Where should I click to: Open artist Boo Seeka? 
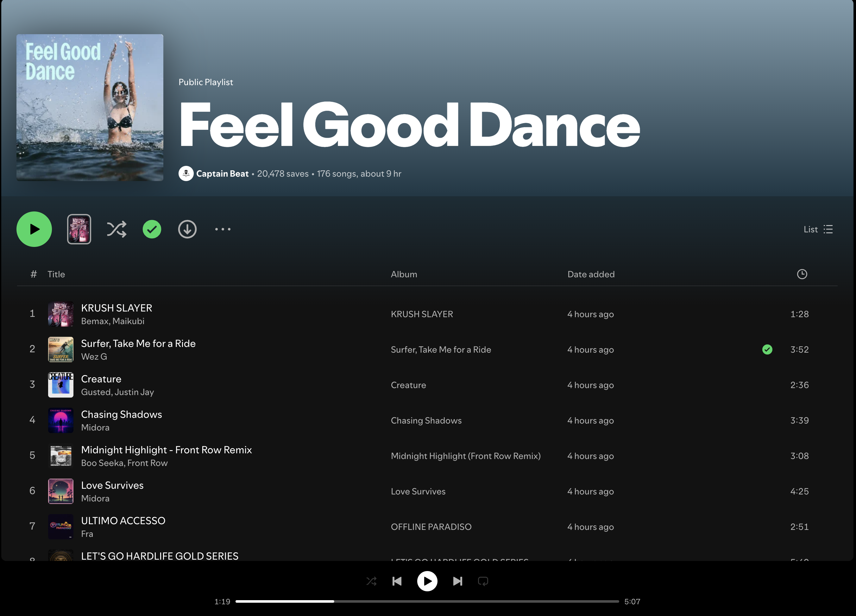click(x=102, y=463)
